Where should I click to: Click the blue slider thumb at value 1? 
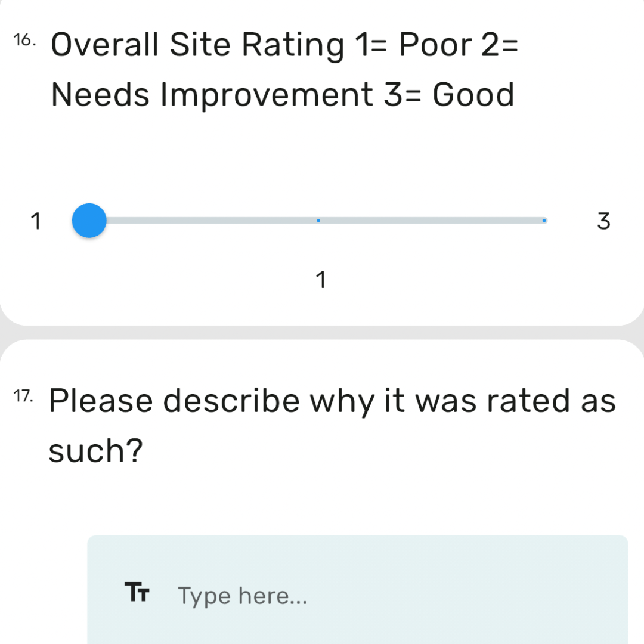coord(89,221)
